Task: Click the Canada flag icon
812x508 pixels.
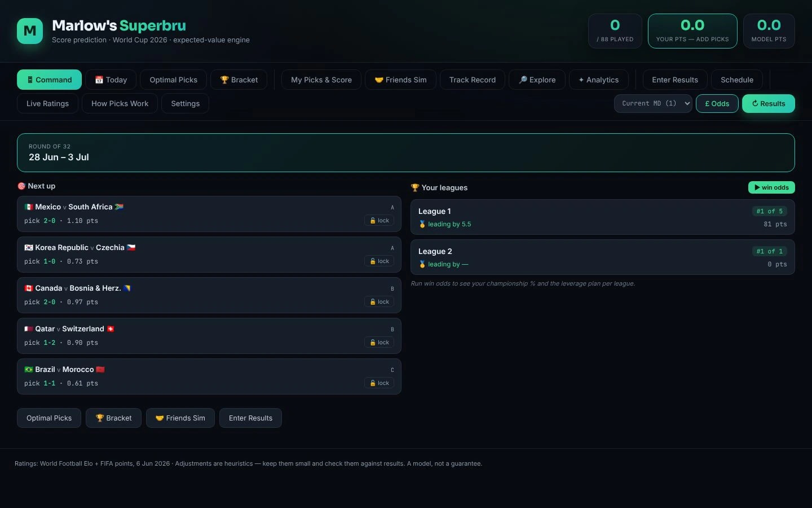Action: (x=29, y=288)
